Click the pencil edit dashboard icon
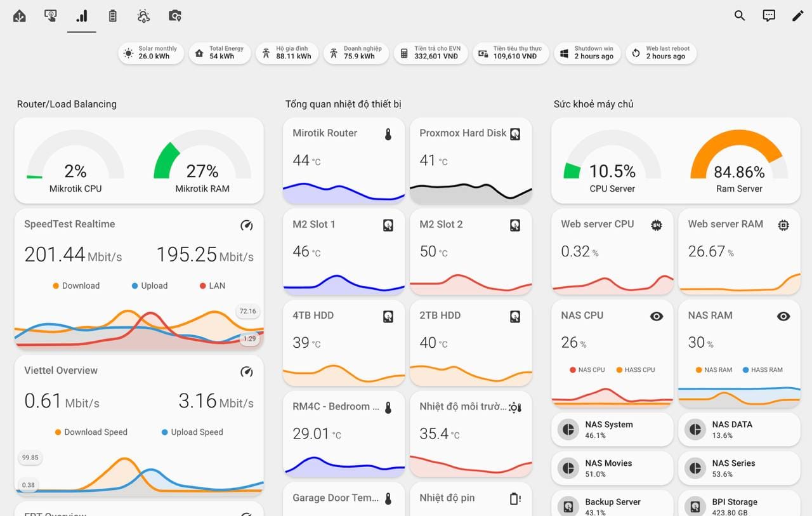812x516 pixels. coord(798,16)
